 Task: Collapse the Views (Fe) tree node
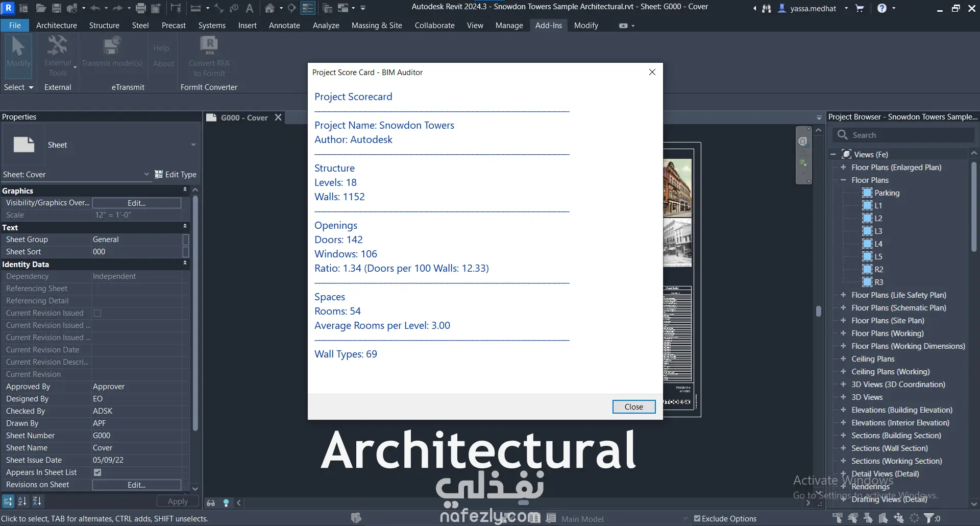click(x=833, y=154)
